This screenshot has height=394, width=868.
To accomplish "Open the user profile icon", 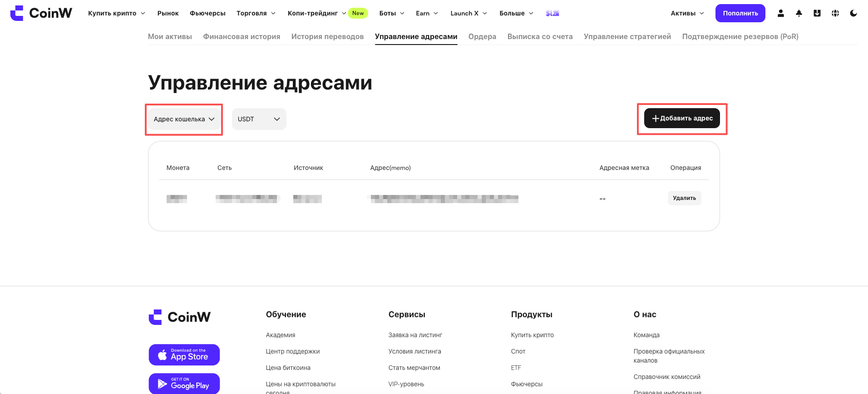I will 781,13.
